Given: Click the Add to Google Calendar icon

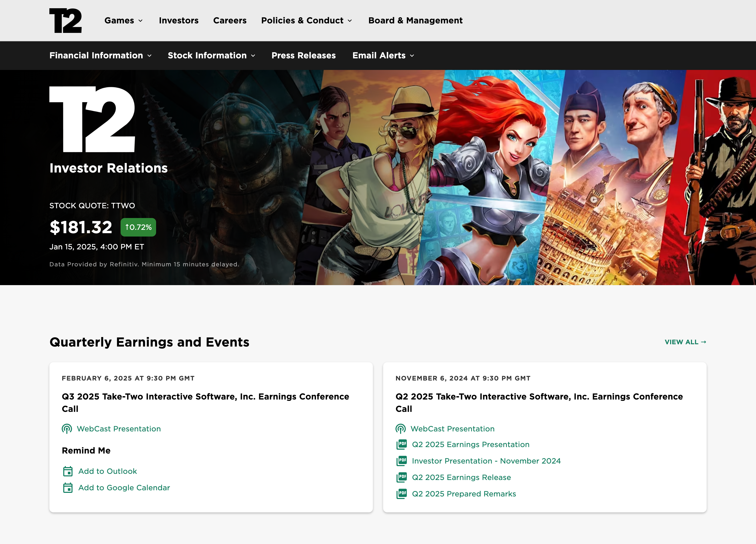Looking at the screenshot, I should (x=68, y=488).
